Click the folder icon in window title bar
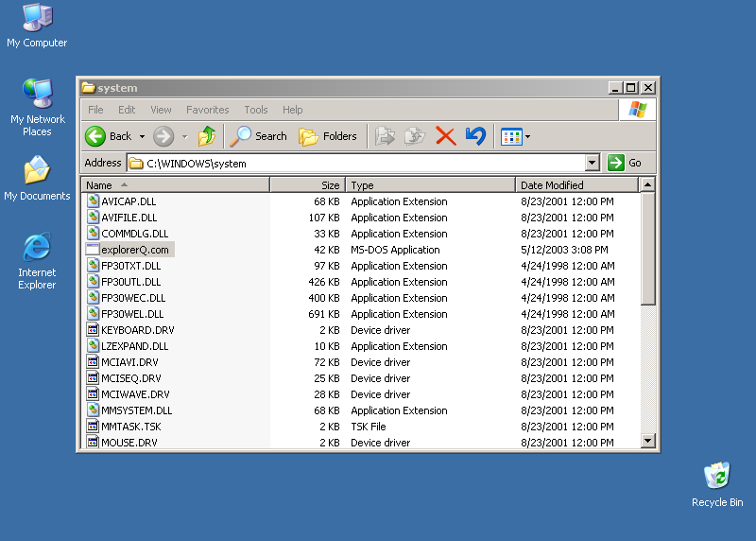This screenshot has width=756, height=541. tap(88, 88)
